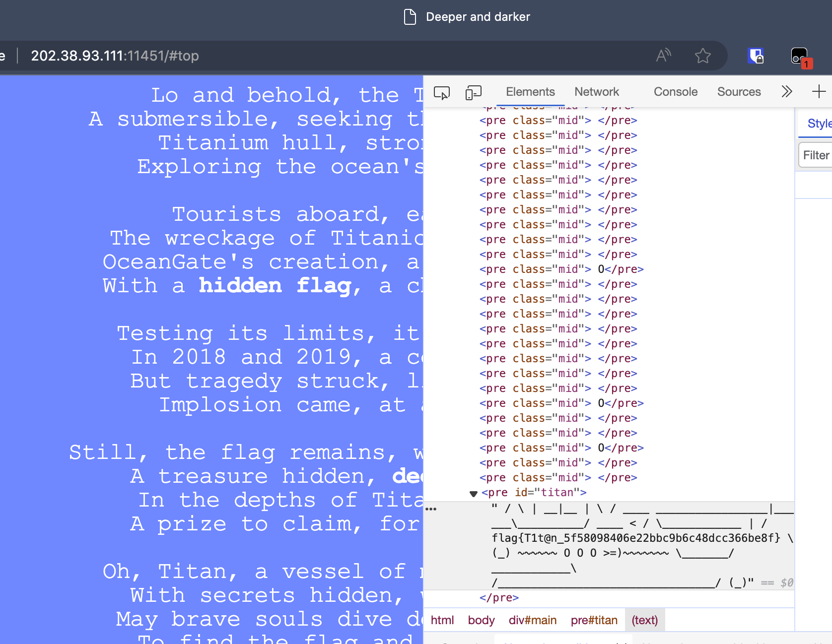Image resolution: width=832 pixels, height=644 pixels.
Task: Collapse the pre id="titan" node
Action: (x=474, y=493)
